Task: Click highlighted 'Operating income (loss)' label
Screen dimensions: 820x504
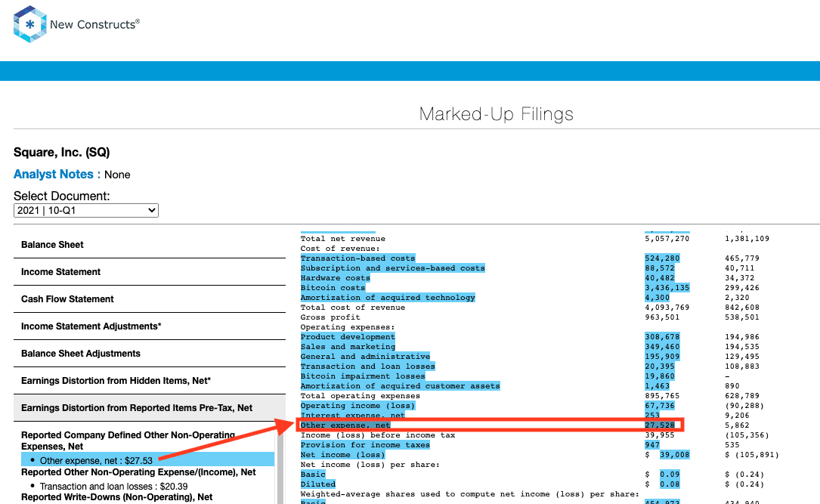Action: (357, 406)
